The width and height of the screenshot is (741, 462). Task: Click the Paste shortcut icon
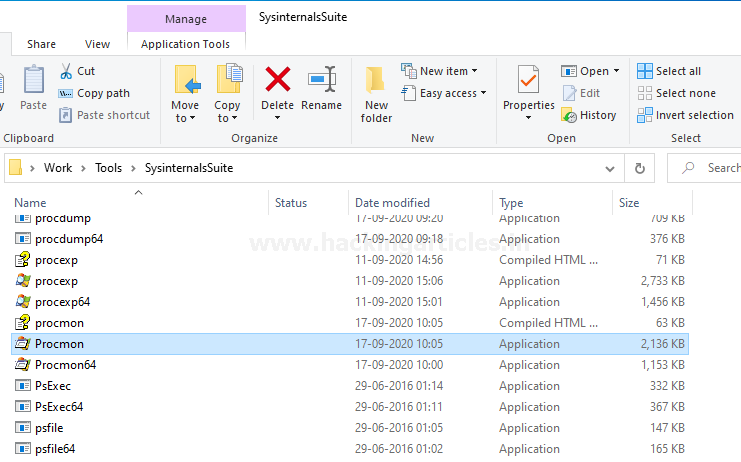click(x=65, y=115)
